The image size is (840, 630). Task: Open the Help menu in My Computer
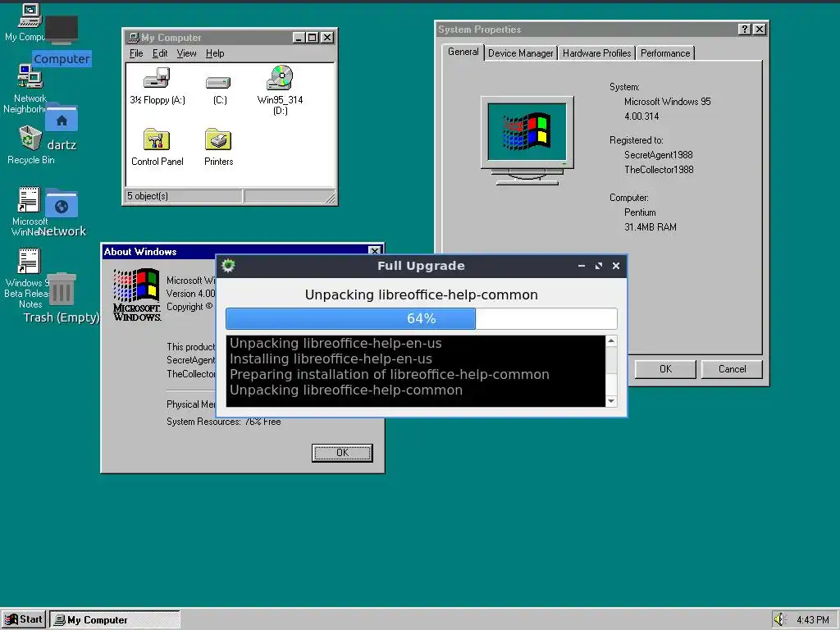[x=215, y=53]
